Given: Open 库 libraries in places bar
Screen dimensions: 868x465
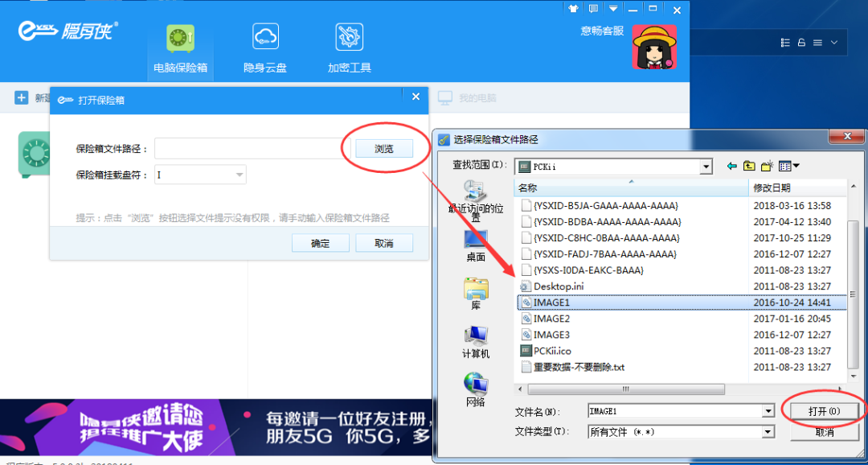Looking at the screenshot, I should [476, 293].
